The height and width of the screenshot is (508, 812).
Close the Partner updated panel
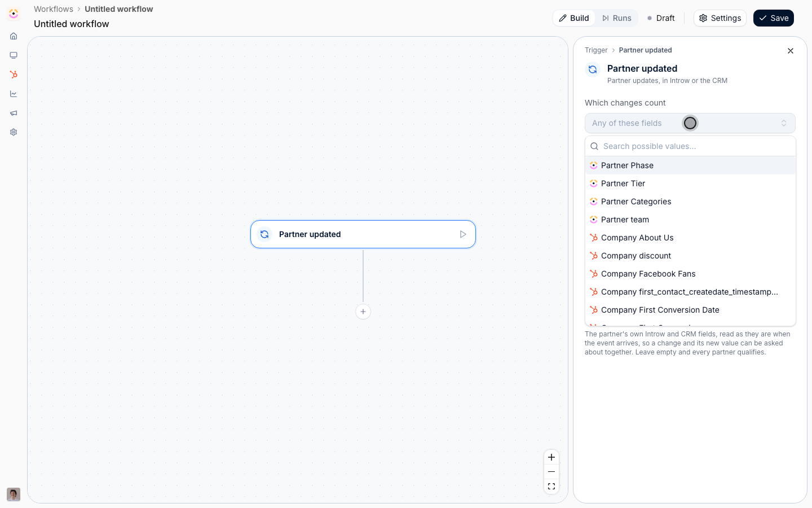pos(791,51)
